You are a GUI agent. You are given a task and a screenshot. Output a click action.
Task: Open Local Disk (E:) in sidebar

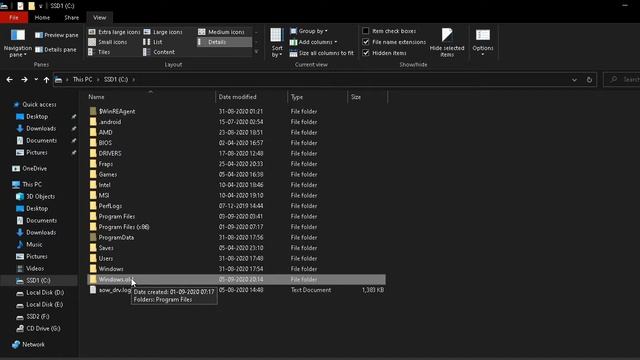tap(40, 304)
